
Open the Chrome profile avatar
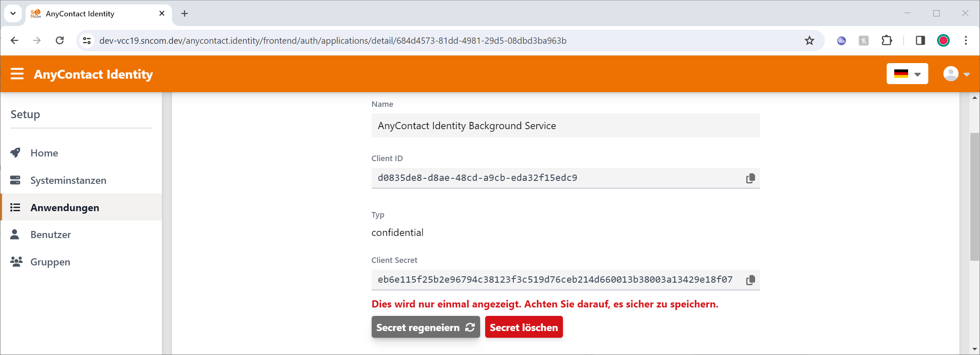[943, 41]
